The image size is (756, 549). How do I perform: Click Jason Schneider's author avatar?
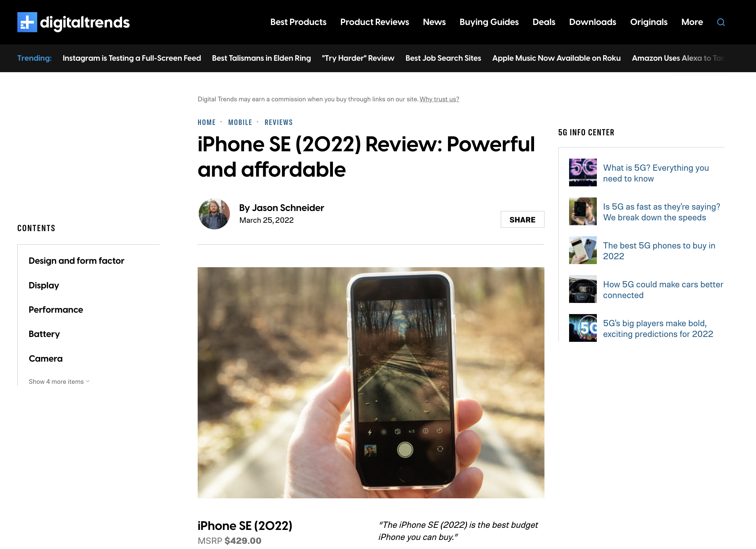tap(214, 214)
